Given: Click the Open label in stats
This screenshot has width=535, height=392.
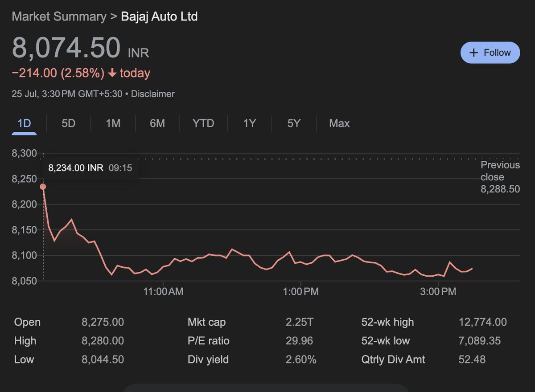Looking at the screenshot, I should click(x=27, y=322).
